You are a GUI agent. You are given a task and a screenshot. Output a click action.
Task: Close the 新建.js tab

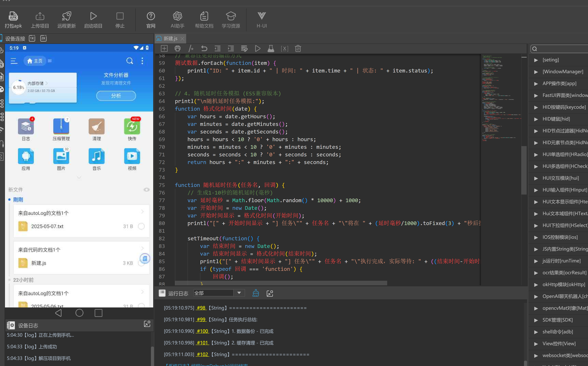pos(183,39)
